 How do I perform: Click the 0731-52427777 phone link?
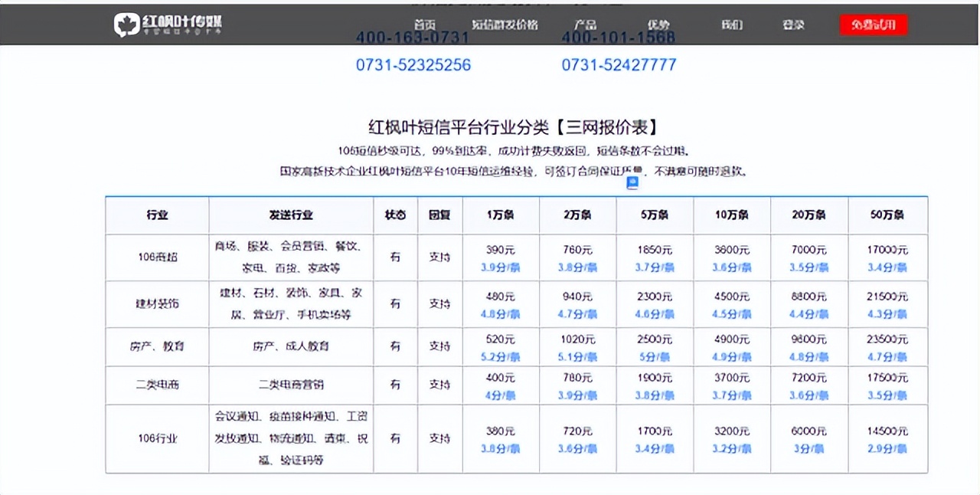[x=617, y=65]
